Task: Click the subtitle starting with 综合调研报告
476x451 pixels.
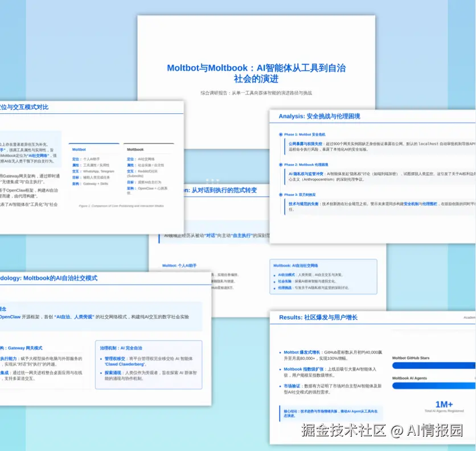Action: [256, 93]
